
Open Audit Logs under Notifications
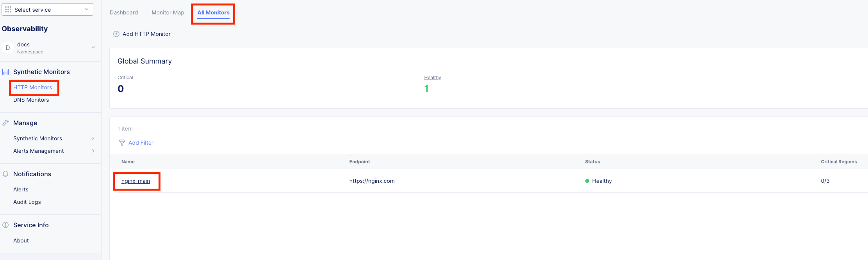pos(27,202)
